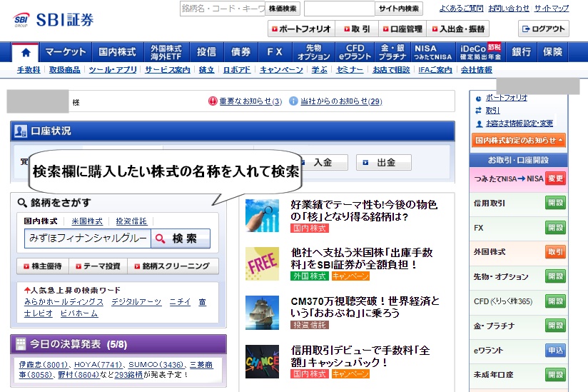Open the 銀行 menu tab
Viewport: 588px width, 392px height.
pyautogui.click(x=521, y=52)
